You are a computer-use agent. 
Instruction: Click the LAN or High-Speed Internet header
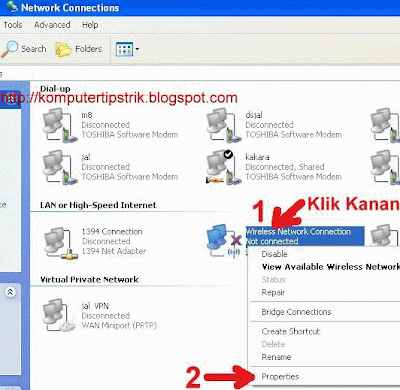(98, 205)
